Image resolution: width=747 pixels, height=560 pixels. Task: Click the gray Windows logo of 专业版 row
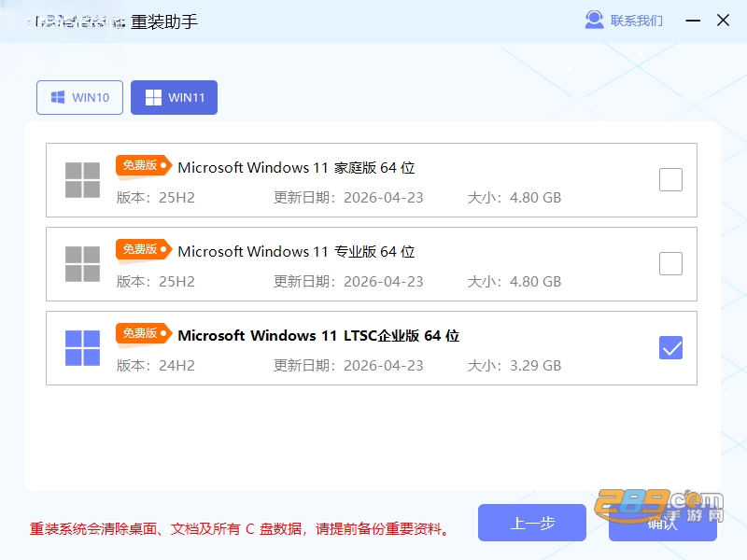pos(82,264)
